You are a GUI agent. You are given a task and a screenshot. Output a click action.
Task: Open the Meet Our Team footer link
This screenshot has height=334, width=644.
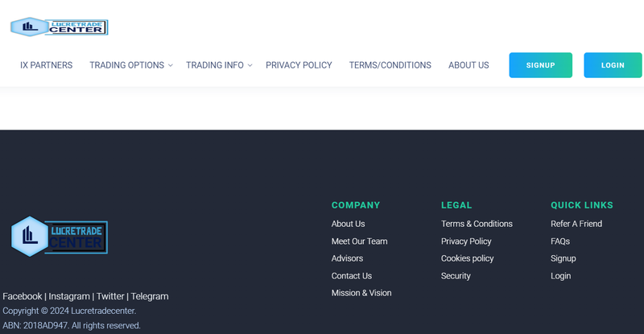(359, 241)
